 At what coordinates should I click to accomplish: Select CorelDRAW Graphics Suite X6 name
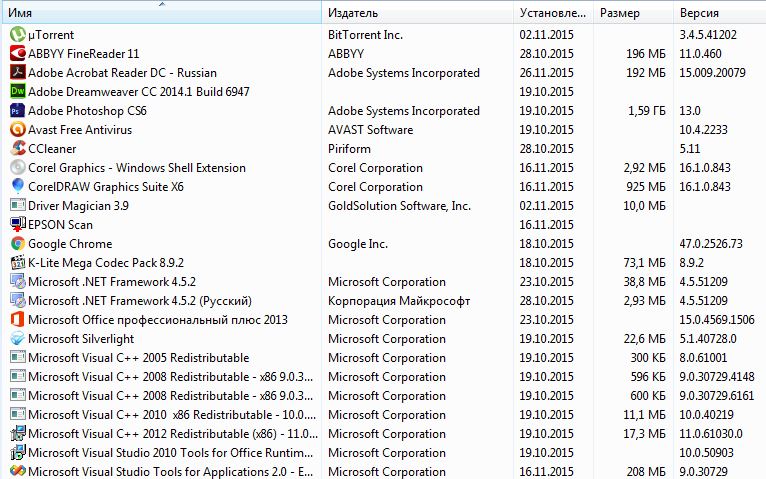coord(106,187)
